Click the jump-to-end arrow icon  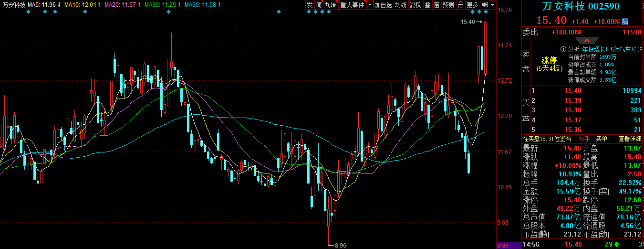[x=484, y=5]
